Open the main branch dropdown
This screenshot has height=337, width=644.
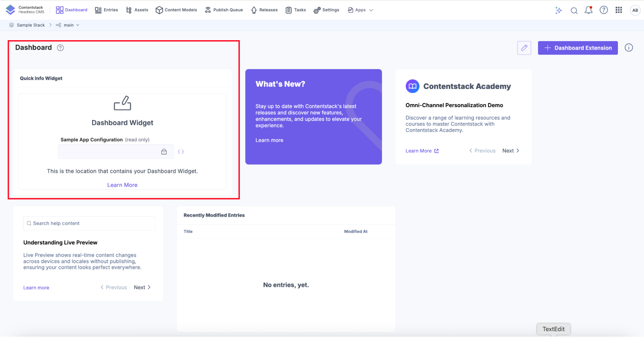click(69, 25)
